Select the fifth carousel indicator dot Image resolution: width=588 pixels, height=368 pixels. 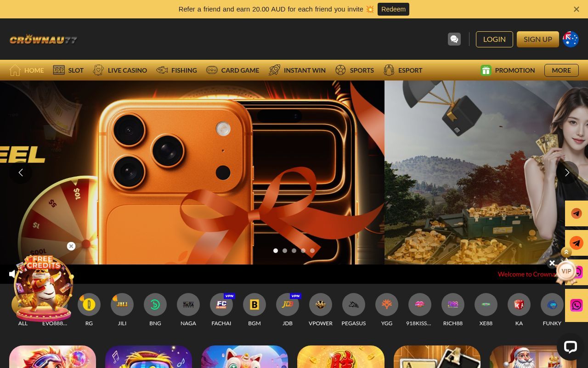[x=312, y=251]
